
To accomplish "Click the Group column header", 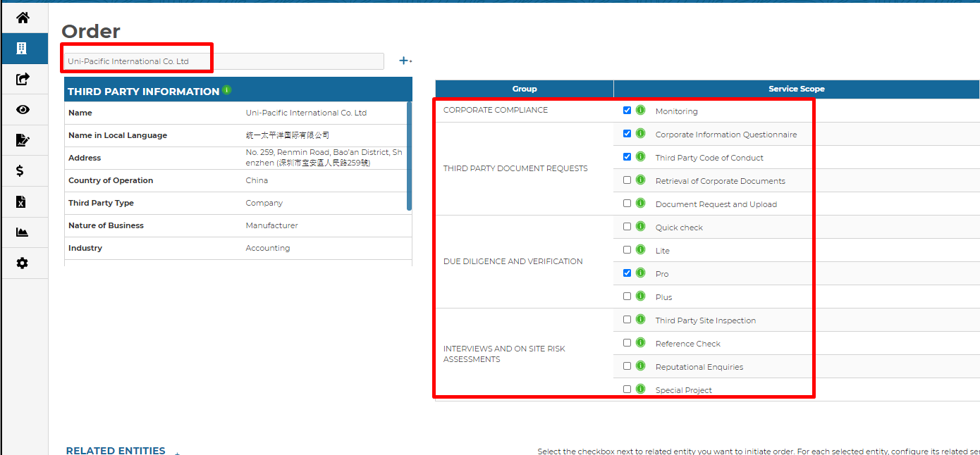I will 524,89.
